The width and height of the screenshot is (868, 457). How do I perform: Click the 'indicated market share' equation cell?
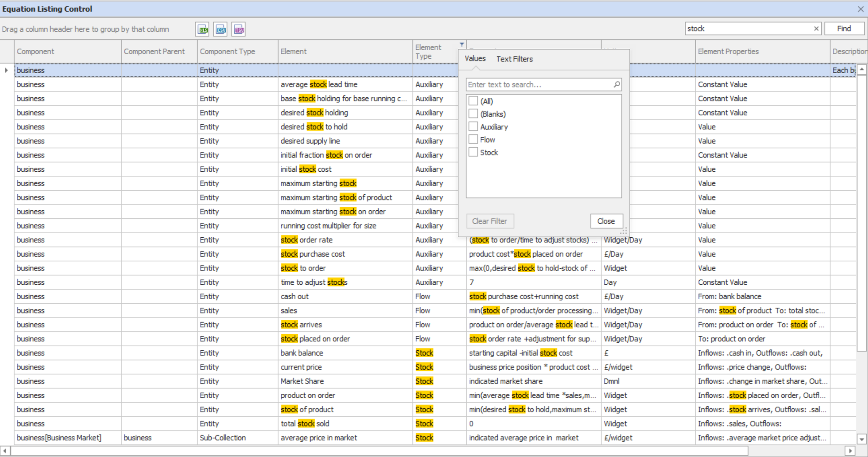click(534, 381)
